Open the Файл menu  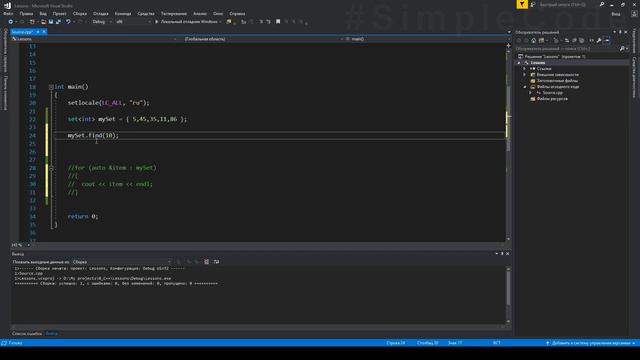click(8, 13)
